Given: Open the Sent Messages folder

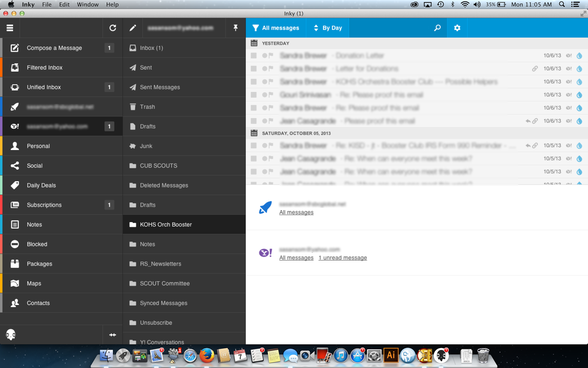Looking at the screenshot, I should point(184,87).
